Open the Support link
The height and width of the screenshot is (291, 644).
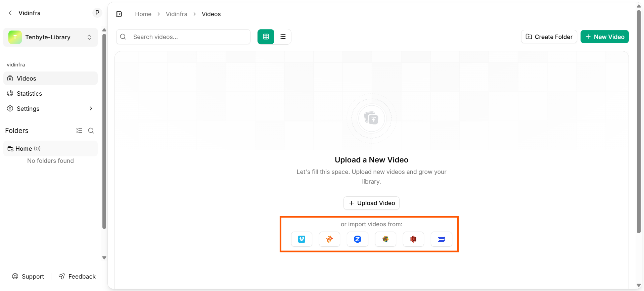click(28, 276)
